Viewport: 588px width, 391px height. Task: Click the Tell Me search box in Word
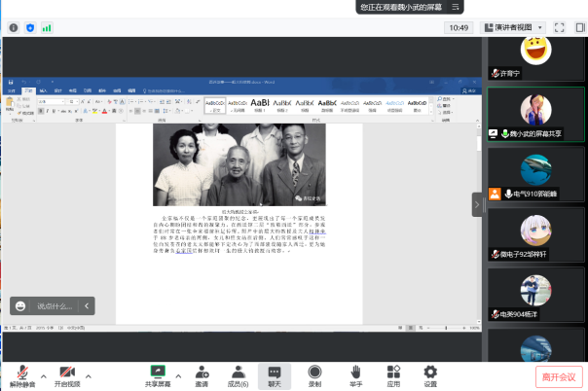click(165, 90)
